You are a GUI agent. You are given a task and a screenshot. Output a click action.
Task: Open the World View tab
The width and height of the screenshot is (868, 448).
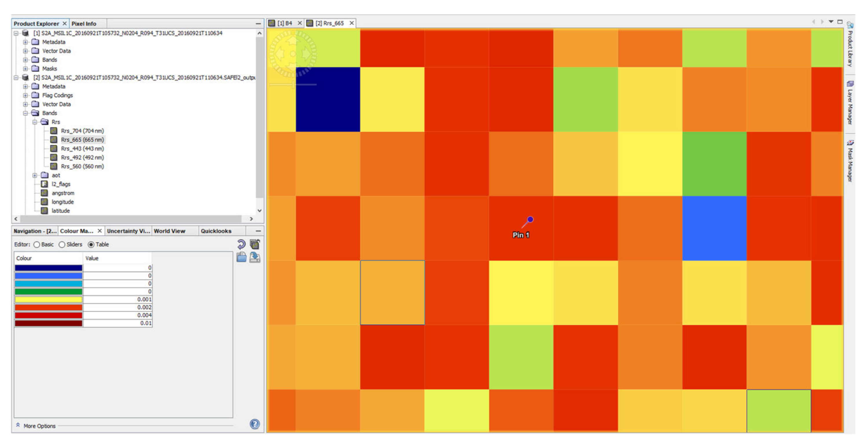pyautogui.click(x=170, y=231)
